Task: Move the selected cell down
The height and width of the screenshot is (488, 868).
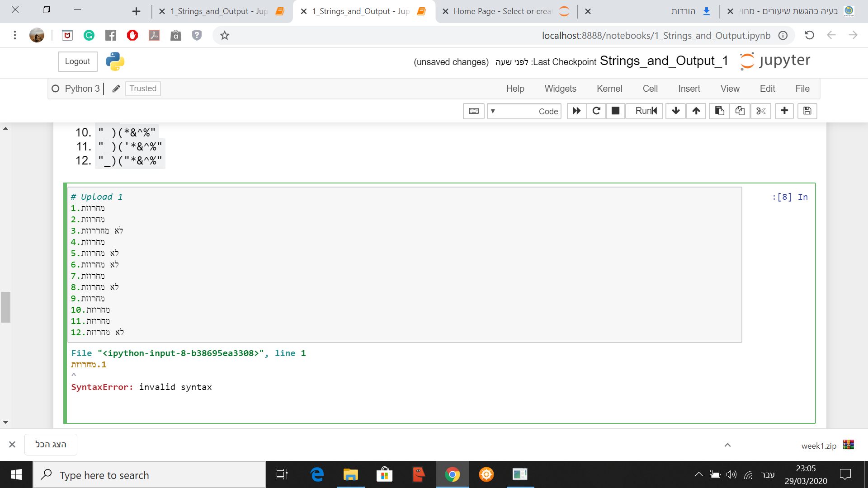Action: click(675, 111)
